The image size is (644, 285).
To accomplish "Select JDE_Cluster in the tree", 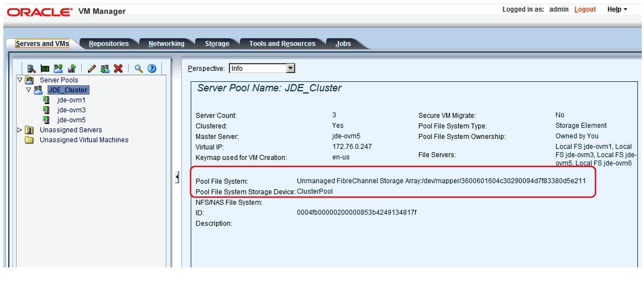I will (x=68, y=90).
